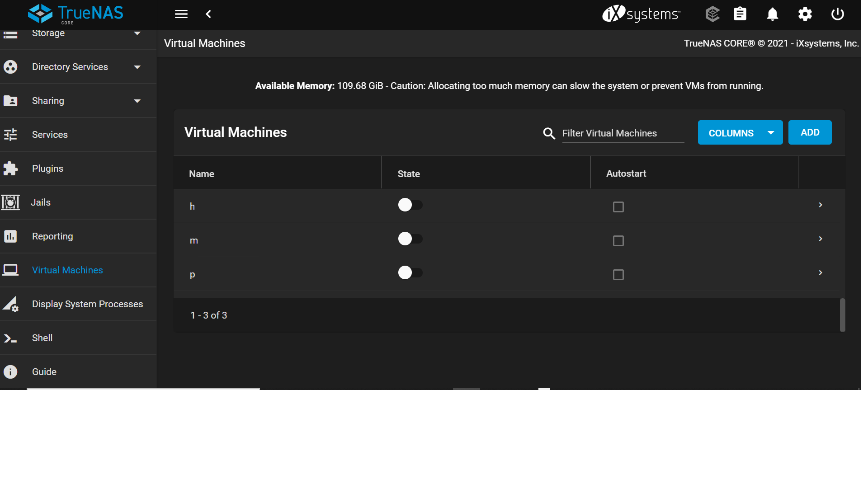Image resolution: width=868 pixels, height=488 pixels.
Task: Click the ADD button
Action: click(x=809, y=132)
